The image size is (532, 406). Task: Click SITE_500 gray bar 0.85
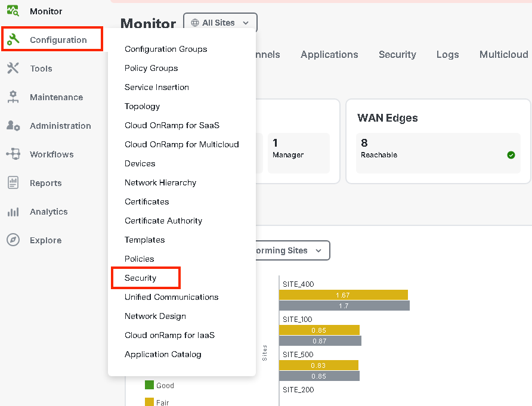tap(319, 376)
